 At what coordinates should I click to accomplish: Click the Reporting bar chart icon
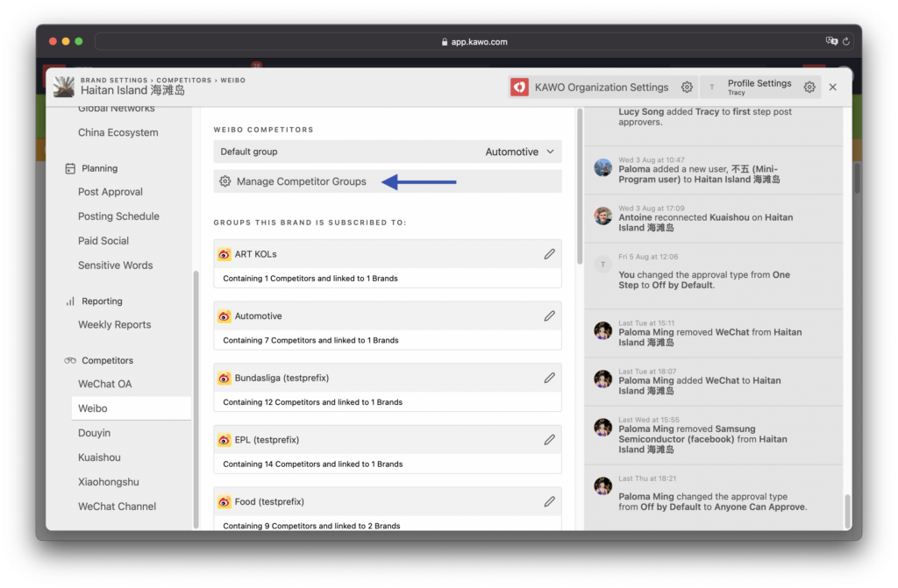[70, 301]
